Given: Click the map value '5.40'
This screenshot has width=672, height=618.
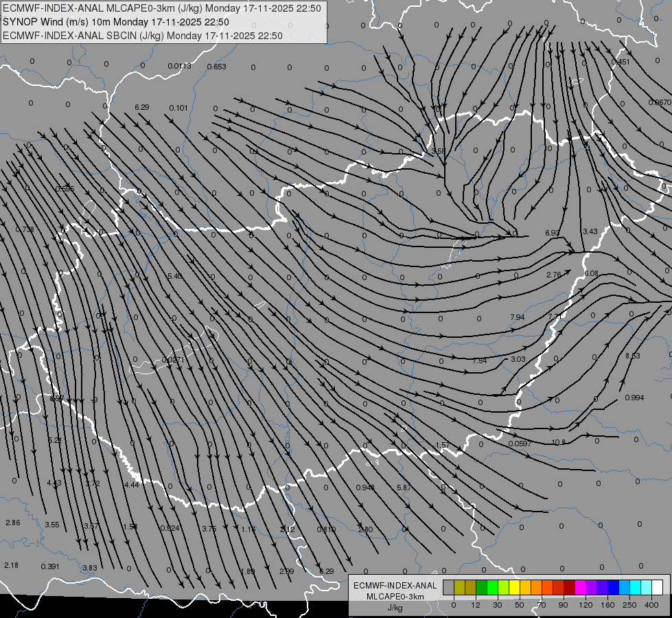Looking at the screenshot, I should 175,276.
